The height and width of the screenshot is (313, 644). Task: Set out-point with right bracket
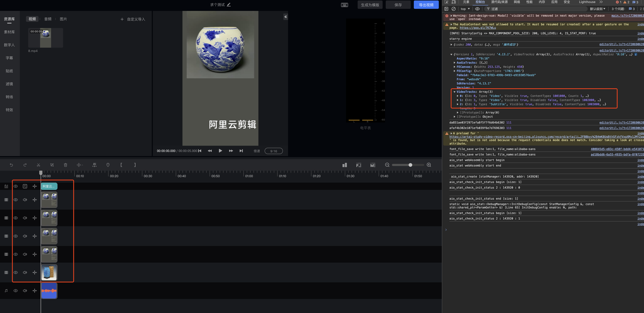click(135, 165)
